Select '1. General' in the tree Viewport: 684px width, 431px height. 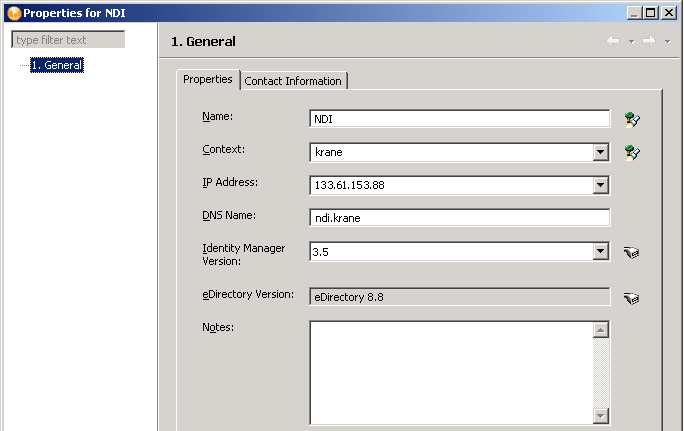[57, 65]
